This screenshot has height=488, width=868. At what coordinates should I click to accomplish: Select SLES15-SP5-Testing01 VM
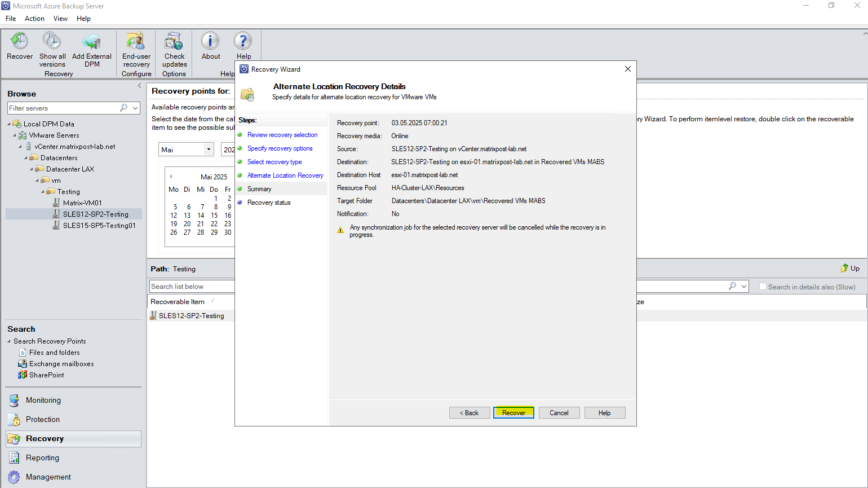(99, 226)
